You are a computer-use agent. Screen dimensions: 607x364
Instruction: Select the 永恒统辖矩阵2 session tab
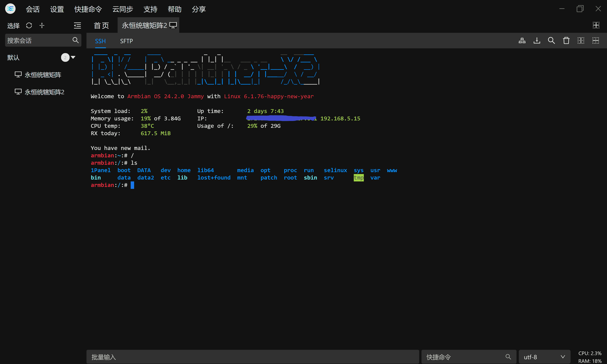148,25
